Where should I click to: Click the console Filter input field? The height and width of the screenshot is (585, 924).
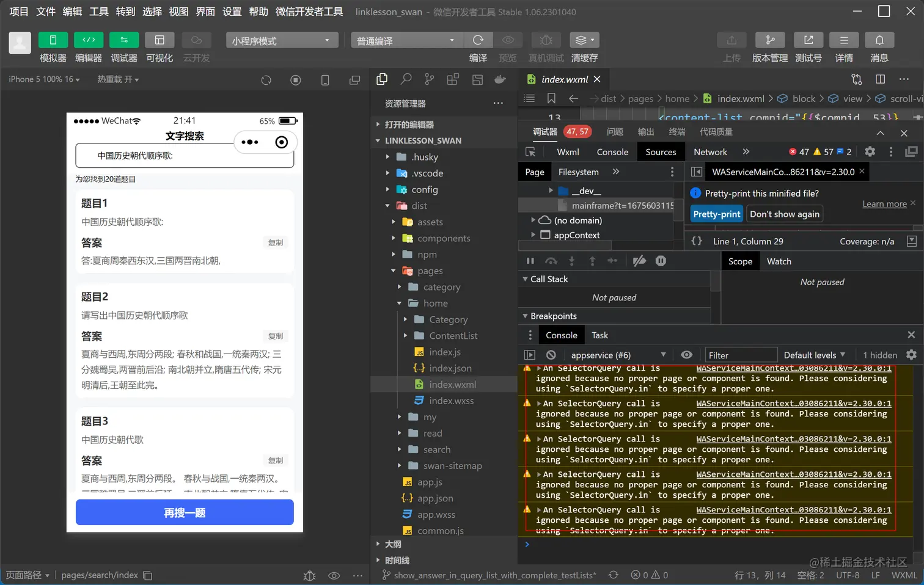coord(741,355)
